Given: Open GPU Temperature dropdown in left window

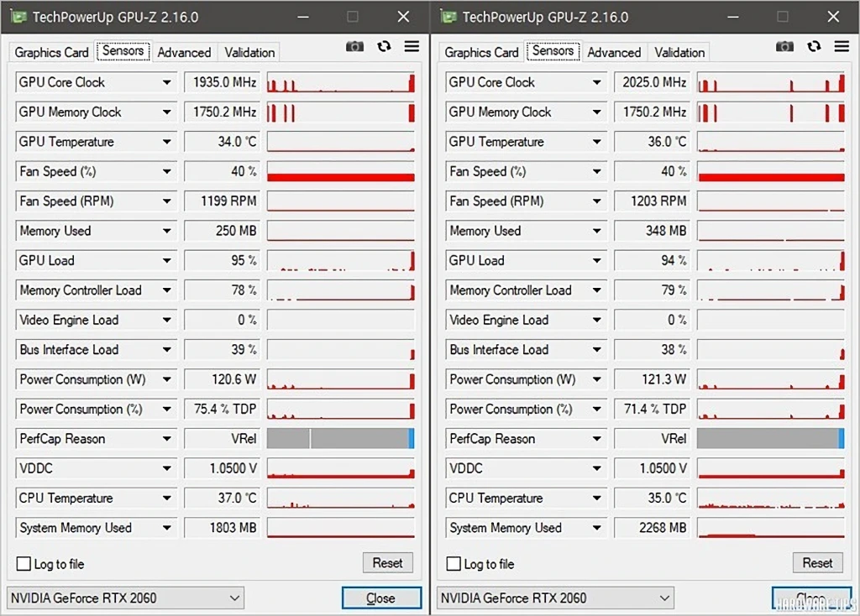Looking at the screenshot, I should (166, 142).
